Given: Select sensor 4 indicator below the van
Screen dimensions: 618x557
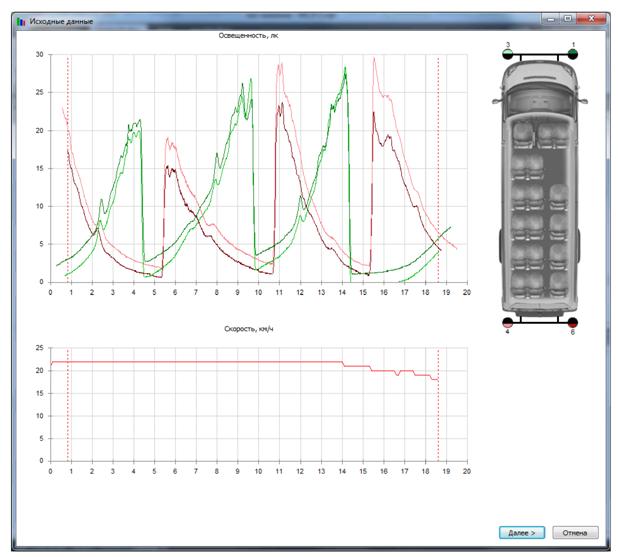Looking at the screenshot, I should (508, 323).
